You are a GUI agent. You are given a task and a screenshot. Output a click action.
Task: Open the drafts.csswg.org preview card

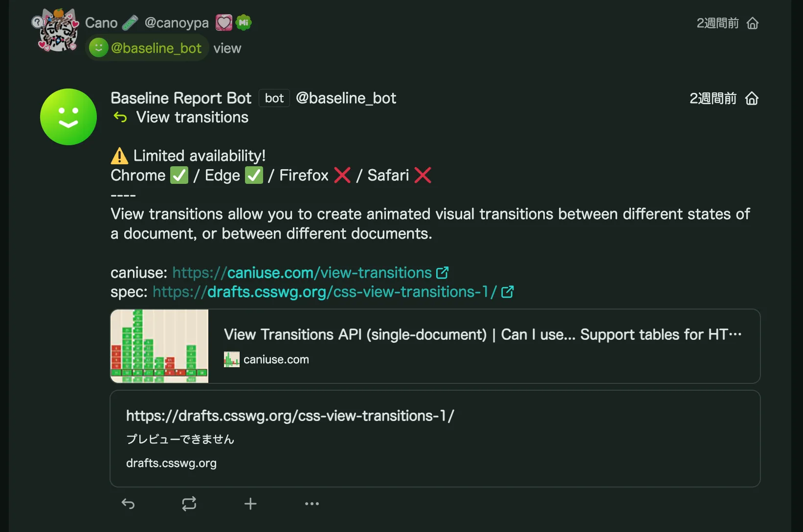435,439
